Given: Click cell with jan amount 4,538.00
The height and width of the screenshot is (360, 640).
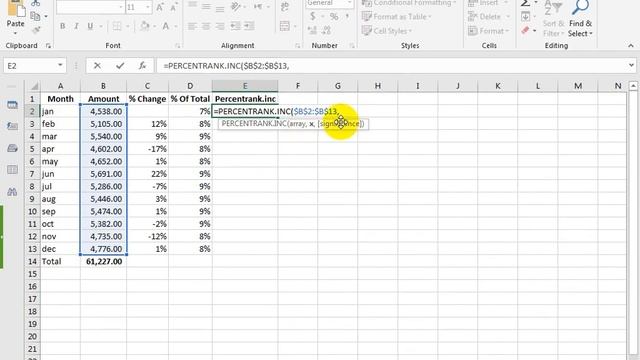Looking at the screenshot, I should pyautogui.click(x=103, y=111).
